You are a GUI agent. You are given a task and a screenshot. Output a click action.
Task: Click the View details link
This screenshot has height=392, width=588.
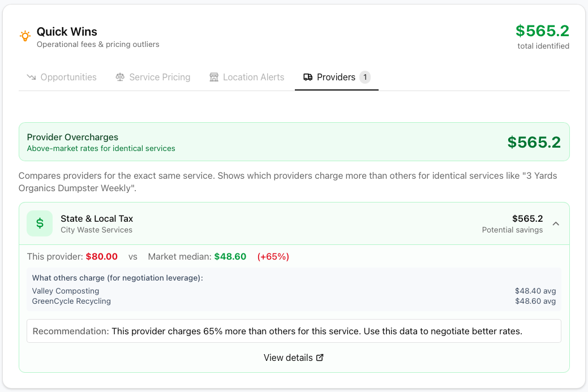click(289, 357)
